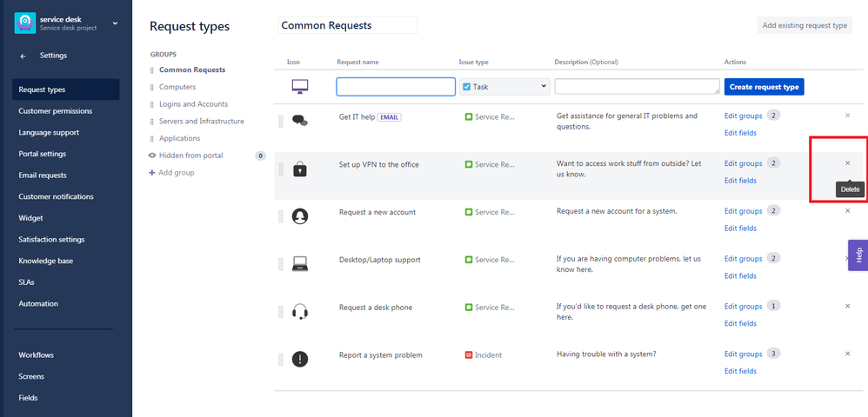Select the Logins and Accounts group
The image size is (868, 417).
point(193,104)
